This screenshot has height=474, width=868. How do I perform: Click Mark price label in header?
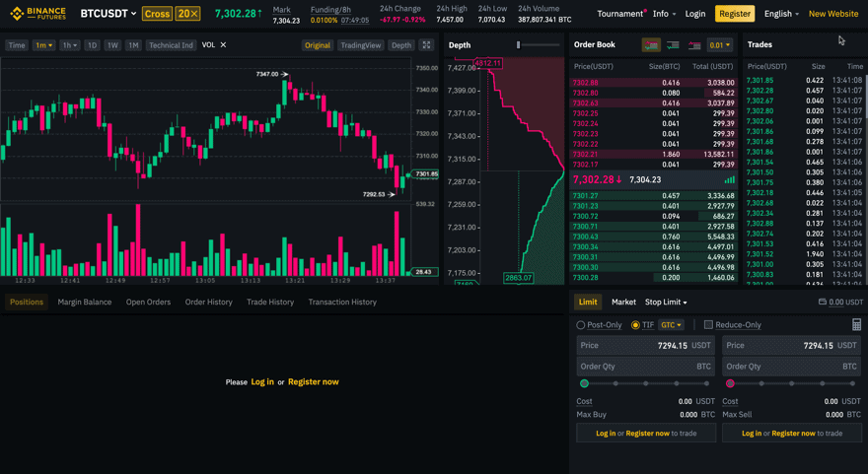[281, 10]
